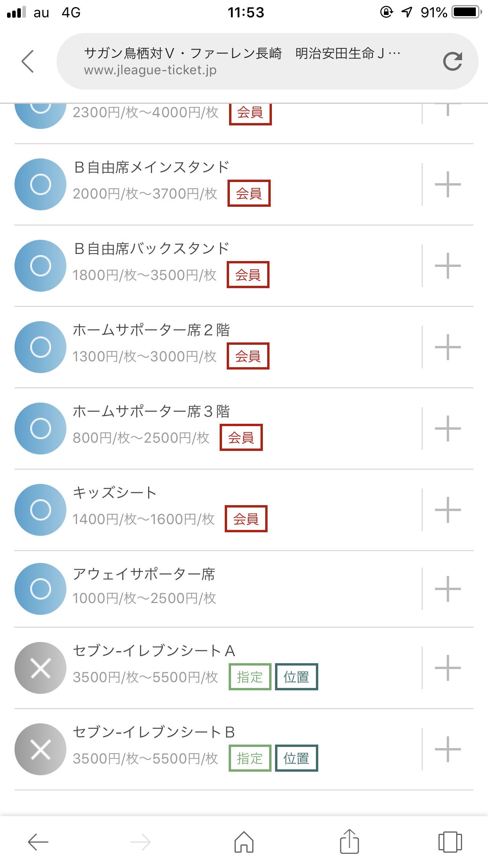Tap the back chevron beside address bar
Viewport: 488px width, 868px height.
(28, 61)
